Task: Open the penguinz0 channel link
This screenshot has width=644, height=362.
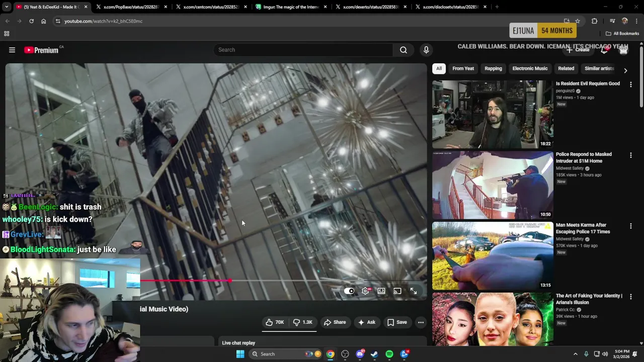Action: click(566, 91)
